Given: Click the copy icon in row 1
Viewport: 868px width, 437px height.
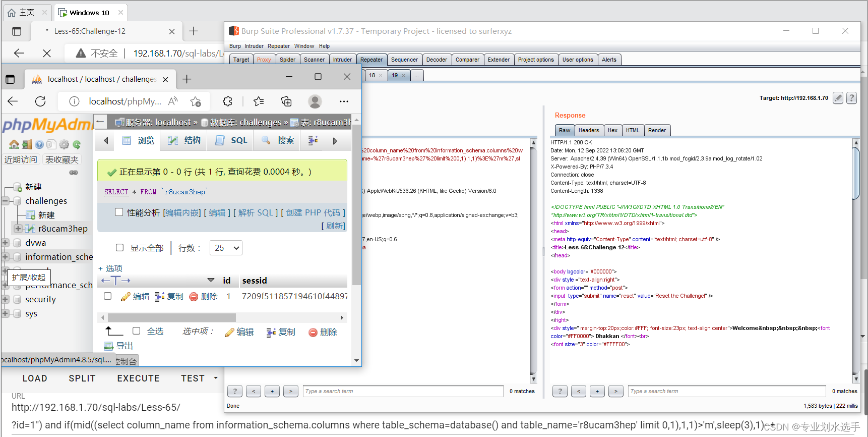Looking at the screenshot, I should (160, 297).
